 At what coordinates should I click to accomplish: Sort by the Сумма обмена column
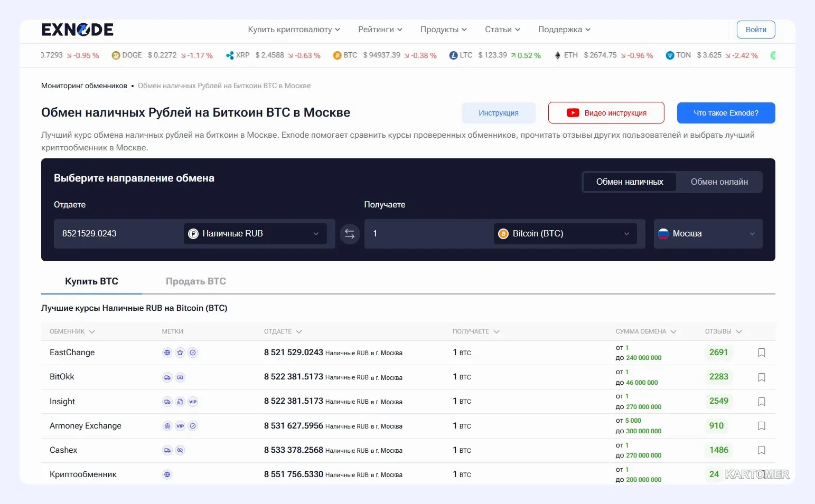point(646,331)
